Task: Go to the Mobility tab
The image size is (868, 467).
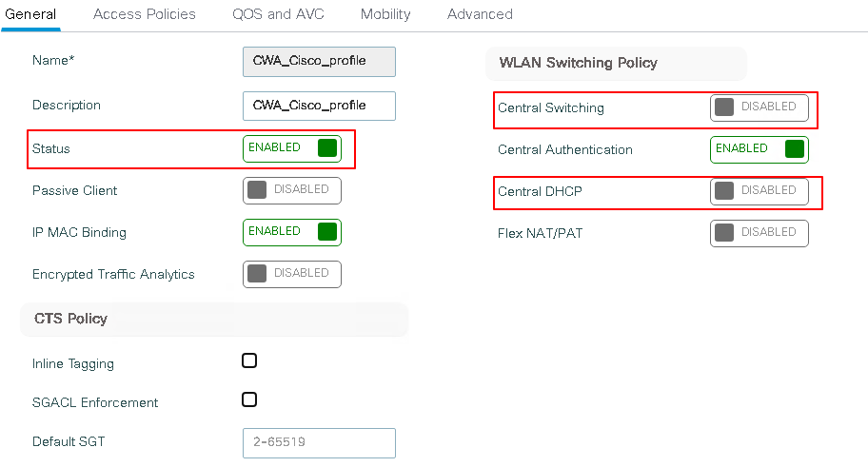Action: tap(385, 14)
